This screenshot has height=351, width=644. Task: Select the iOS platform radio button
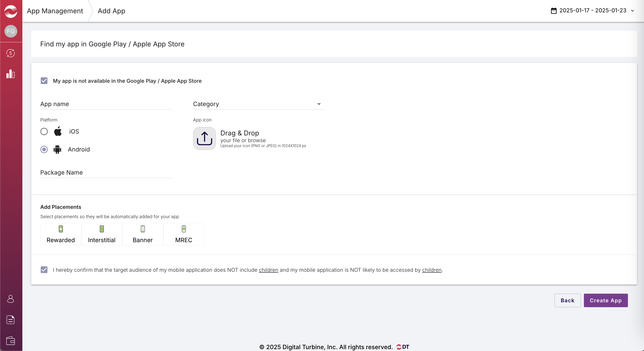(x=44, y=131)
